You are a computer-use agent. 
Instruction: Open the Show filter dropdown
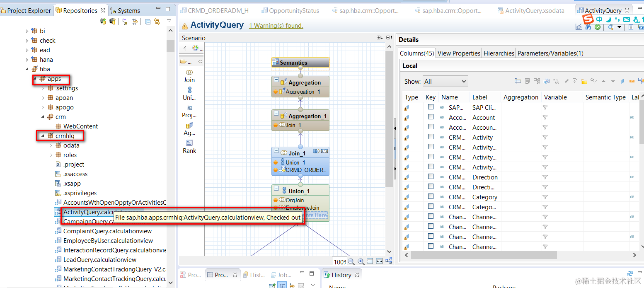tap(445, 82)
